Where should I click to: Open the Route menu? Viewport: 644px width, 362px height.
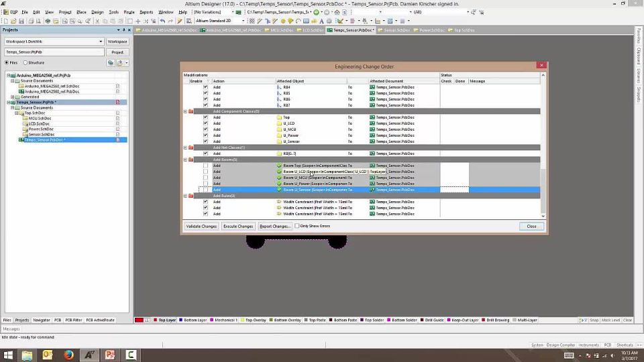129,12
